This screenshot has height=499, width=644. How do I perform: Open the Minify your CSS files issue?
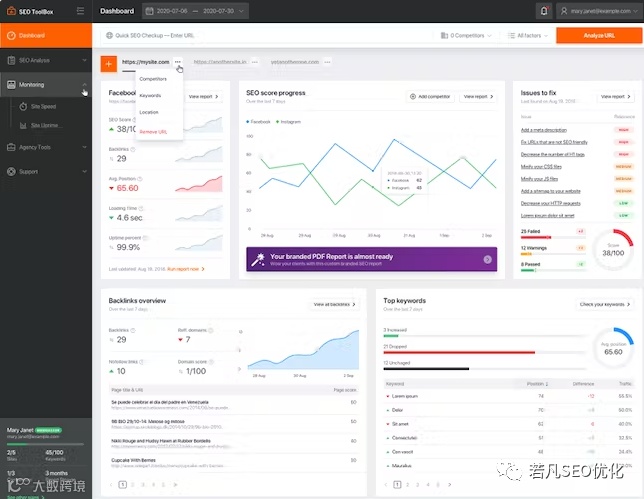pyautogui.click(x=541, y=167)
